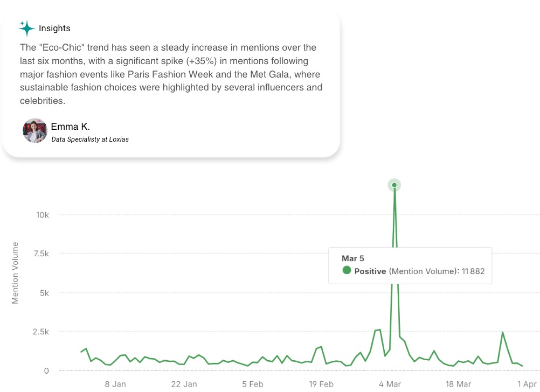The width and height of the screenshot is (540, 392).
Task: Click the Mar 5 date in tooltip
Action: tap(353, 258)
